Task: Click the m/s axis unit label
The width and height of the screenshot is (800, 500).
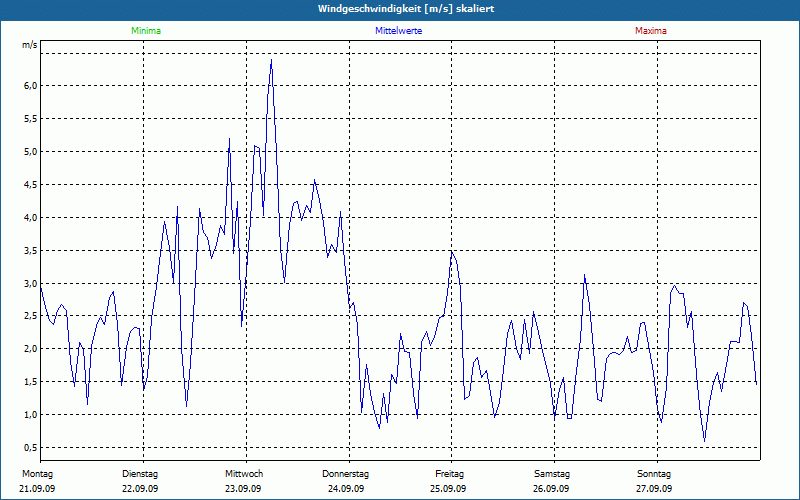Action: pos(30,45)
